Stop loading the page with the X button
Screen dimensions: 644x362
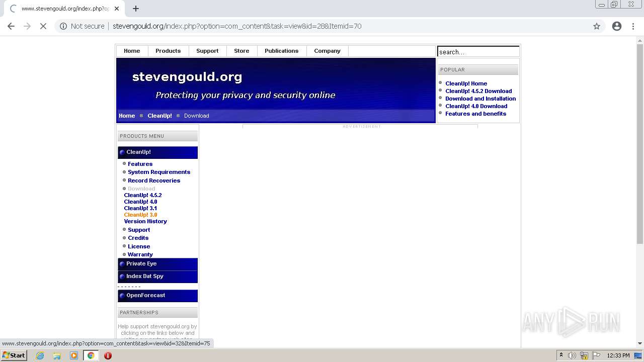click(x=43, y=26)
